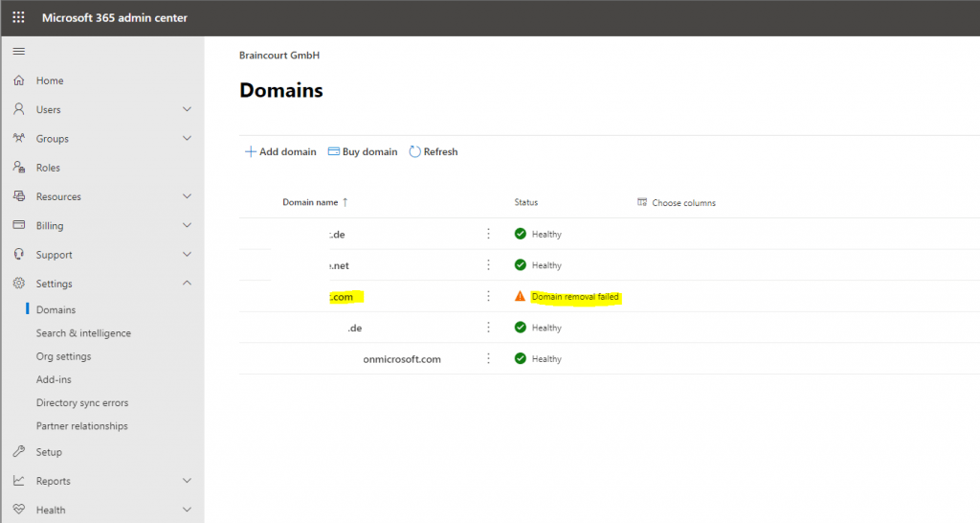Viewport: 980px width, 523px height.
Task: Open Setup in navigation
Action: tap(49, 452)
